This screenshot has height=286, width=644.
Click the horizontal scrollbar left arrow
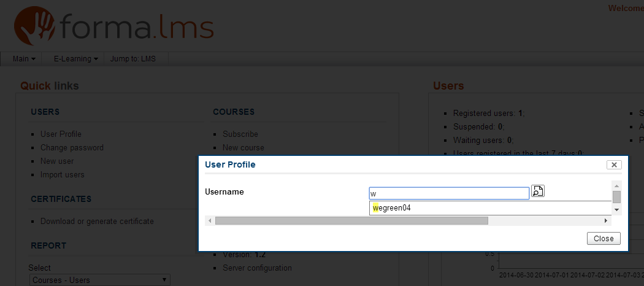210,220
